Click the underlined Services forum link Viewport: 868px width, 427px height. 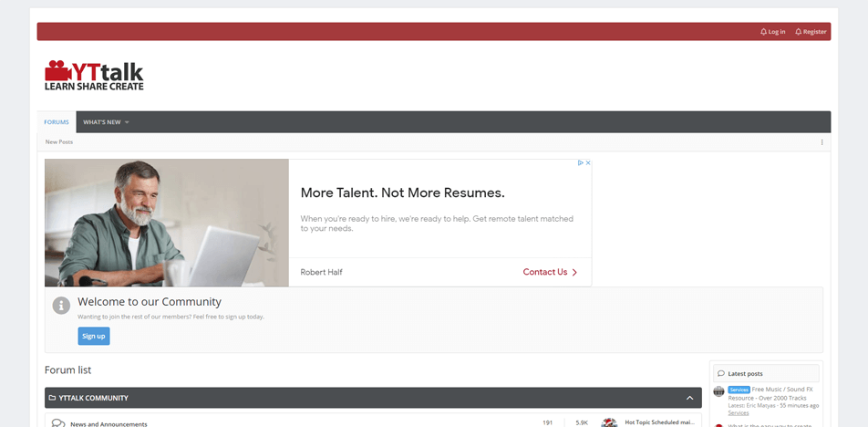[738, 413]
